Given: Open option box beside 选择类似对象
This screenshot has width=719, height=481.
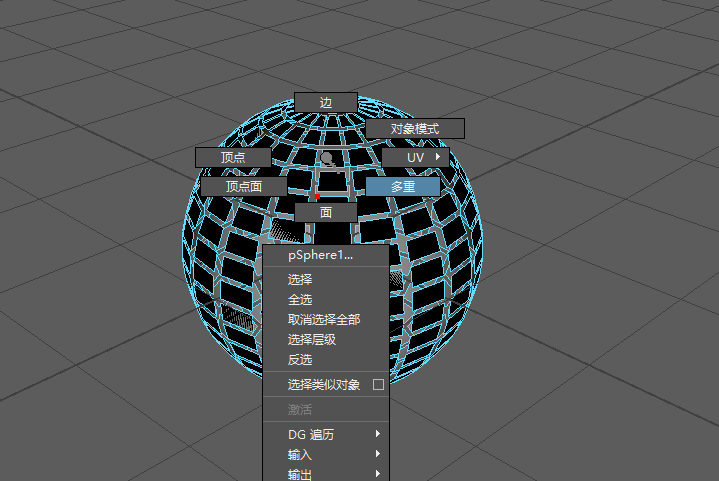Looking at the screenshot, I should (x=378, y=384).
